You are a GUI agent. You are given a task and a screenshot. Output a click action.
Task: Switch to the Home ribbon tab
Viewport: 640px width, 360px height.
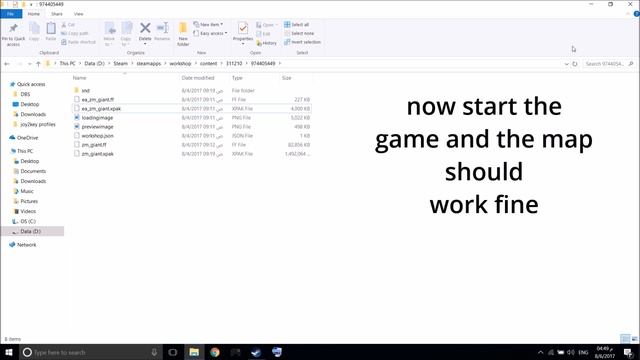pyautogui.click(x=34, y=14)
